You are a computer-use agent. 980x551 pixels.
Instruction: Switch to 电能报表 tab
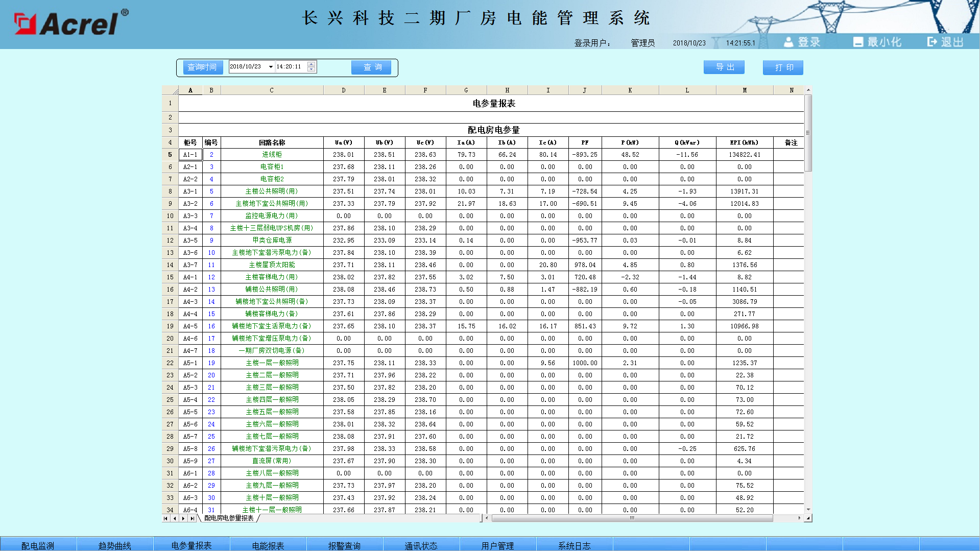[268, 545]
